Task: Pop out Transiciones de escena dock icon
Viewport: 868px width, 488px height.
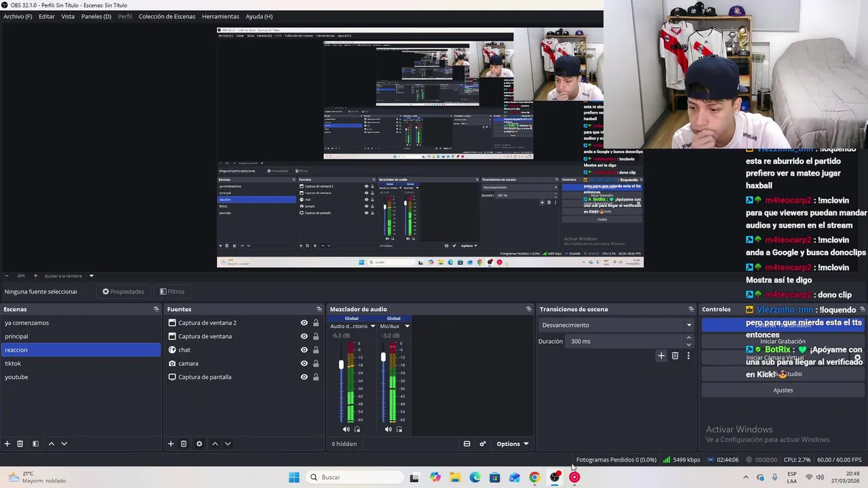Action: point(691,309)
